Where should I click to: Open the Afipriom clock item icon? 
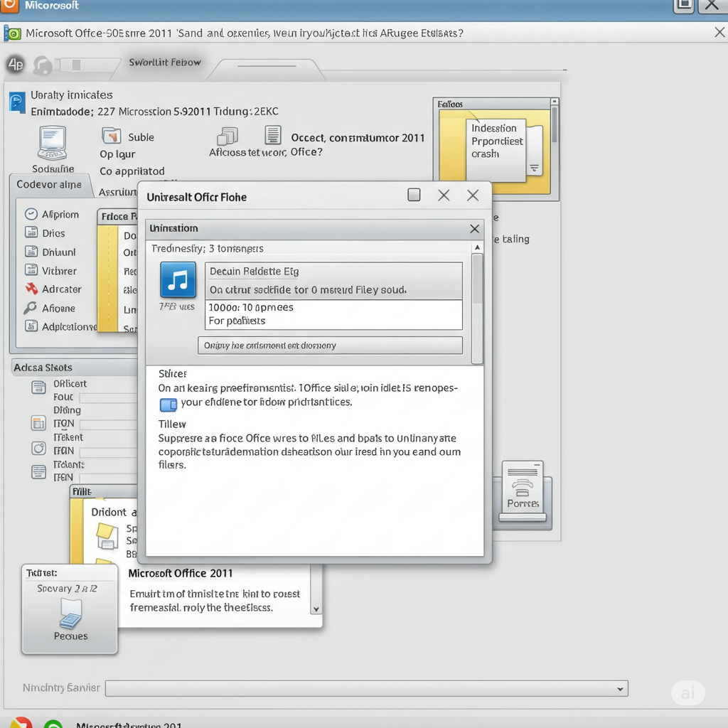click(x=31, y=214)
